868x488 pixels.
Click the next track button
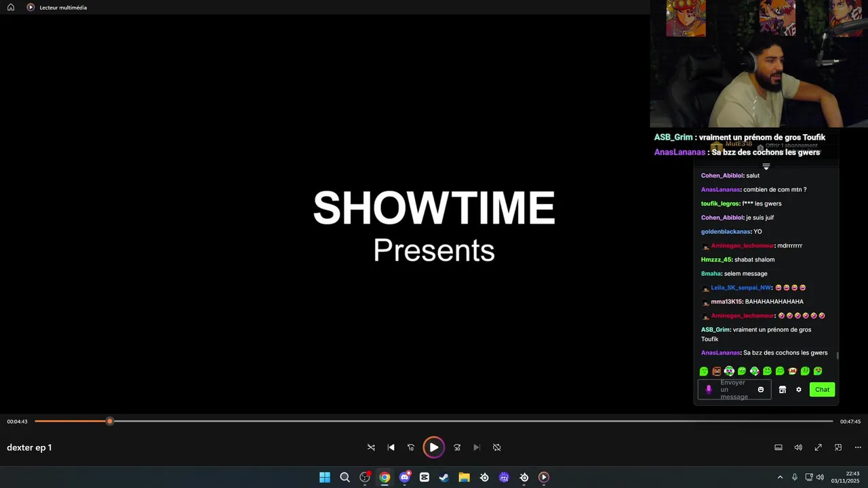pos(477,447)
